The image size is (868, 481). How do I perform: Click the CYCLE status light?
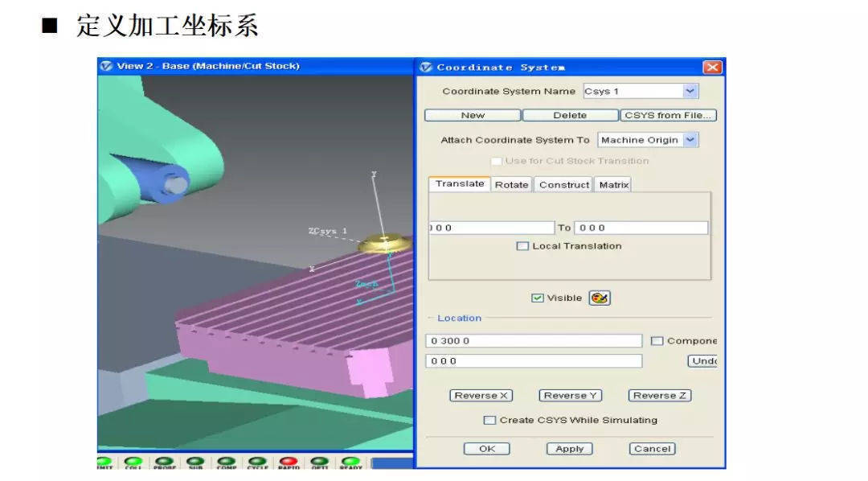coord(257,462)
